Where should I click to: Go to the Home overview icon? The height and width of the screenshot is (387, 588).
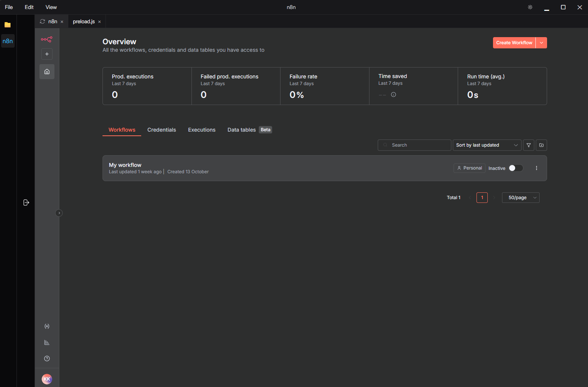(47, 72)
